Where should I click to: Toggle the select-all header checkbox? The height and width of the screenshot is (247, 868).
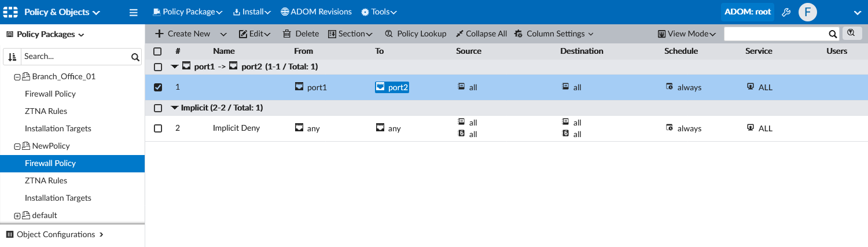pyautogui.click(x=158, y=51)
